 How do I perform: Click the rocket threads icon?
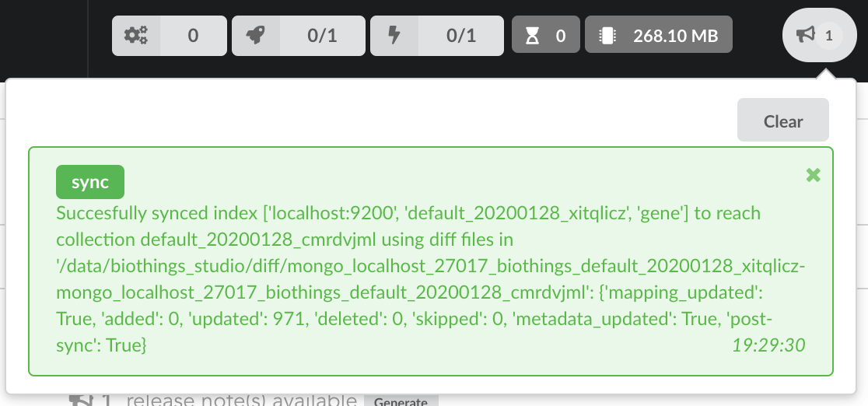[x=255, y=36]
